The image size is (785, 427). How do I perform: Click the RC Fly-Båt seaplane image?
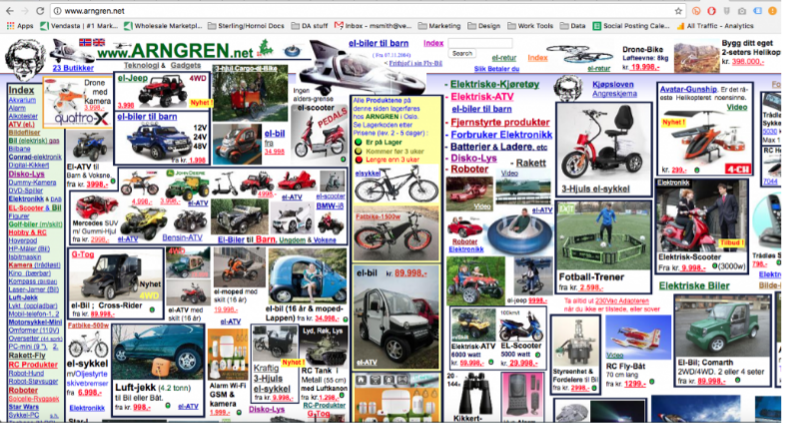coord(637,336)
